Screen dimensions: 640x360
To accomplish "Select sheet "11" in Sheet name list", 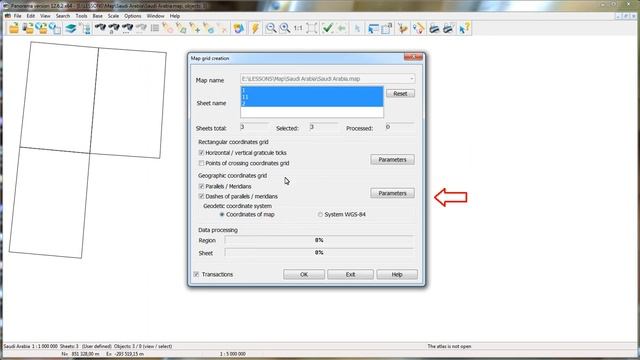I will [312, 97].
